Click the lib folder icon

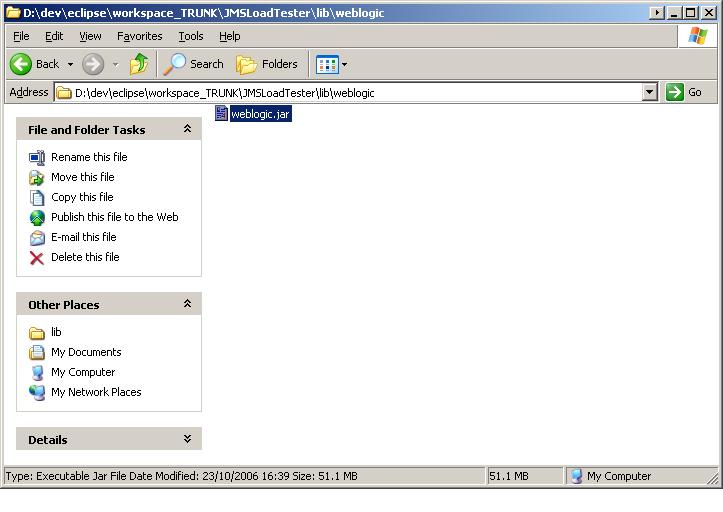pyautogui.click(x=37, y=333)
